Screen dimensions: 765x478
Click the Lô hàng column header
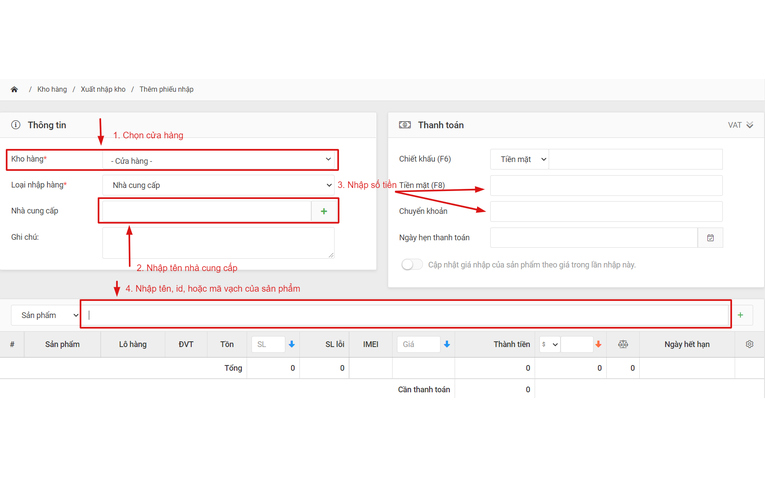[x=133, y=344]
